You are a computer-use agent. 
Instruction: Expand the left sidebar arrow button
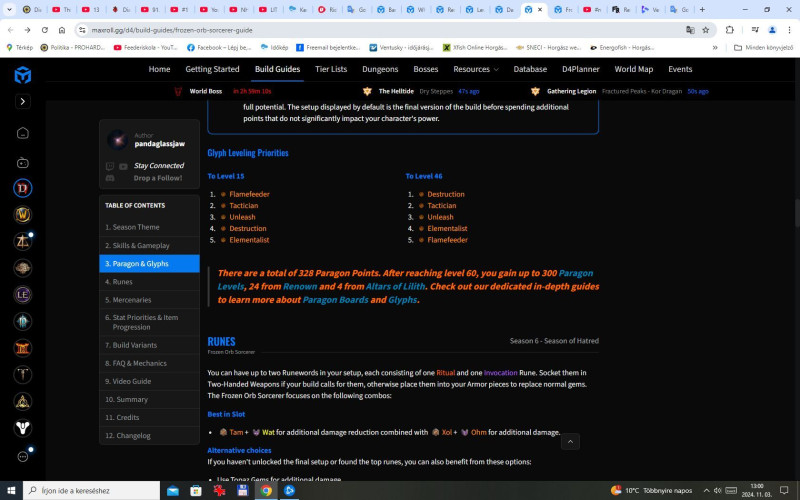[22, 102]
